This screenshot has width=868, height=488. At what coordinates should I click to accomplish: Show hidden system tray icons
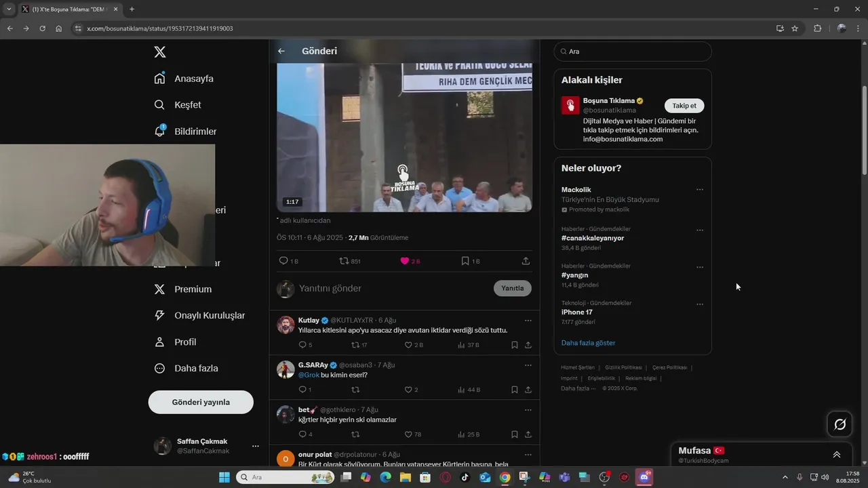(785, 477)
